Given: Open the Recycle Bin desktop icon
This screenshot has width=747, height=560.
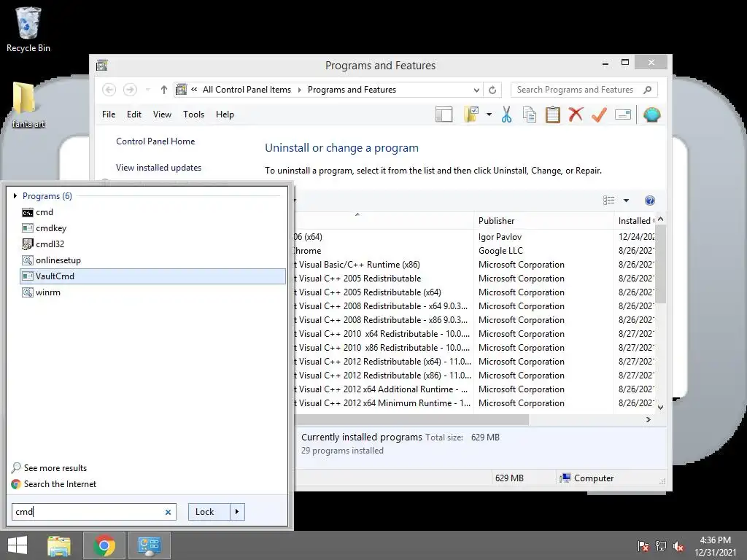Looking at the screenshot, I should tap(28, 29).
